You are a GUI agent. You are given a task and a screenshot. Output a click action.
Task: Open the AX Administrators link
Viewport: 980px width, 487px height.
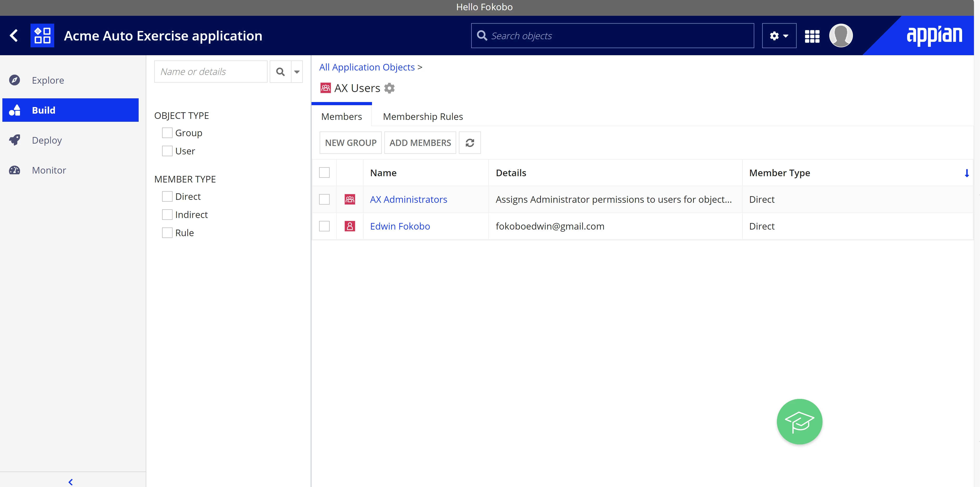tap(408, 199)
